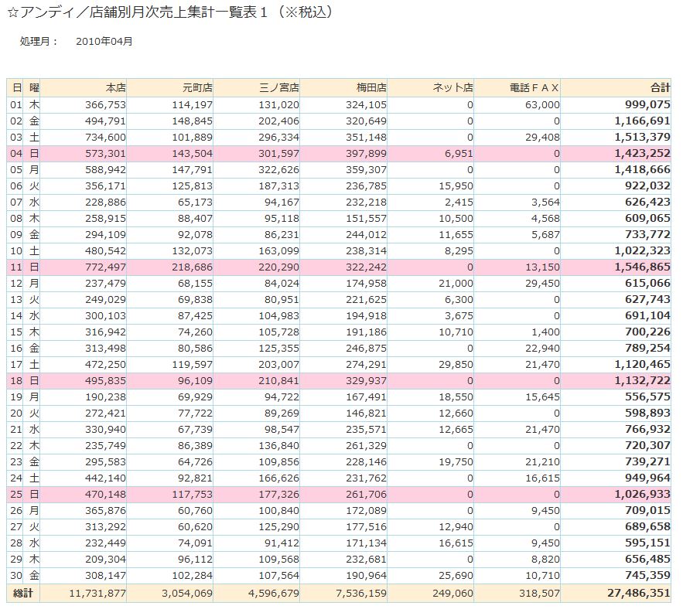This screenshot has width=683, height=616.
Task: Click the ネット店 column header
Action: [x=452, y=87]
